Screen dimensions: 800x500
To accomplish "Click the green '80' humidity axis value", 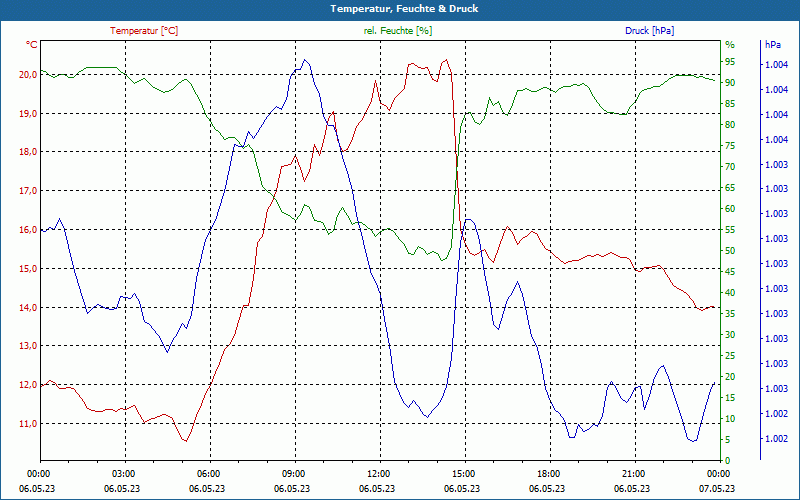I will coord(730,124).
